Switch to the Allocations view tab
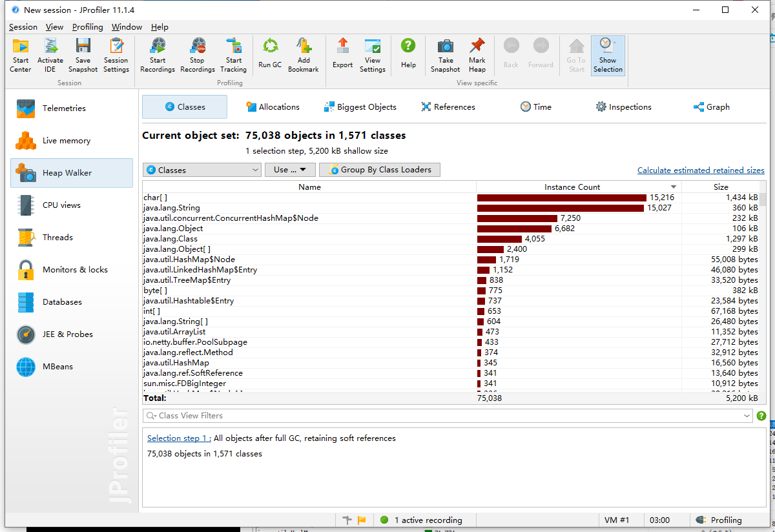This screenshot has height=532, width=775. 273,107
